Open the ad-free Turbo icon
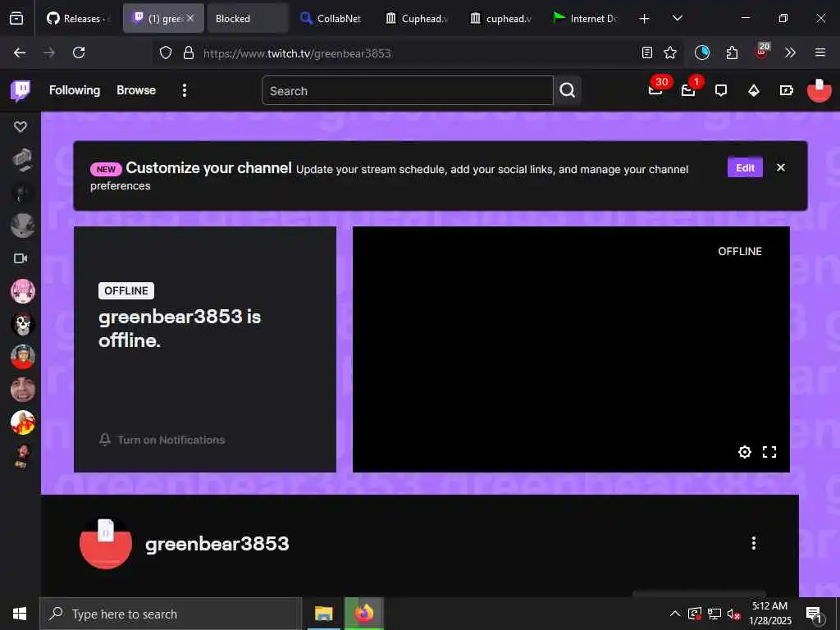The width and height of the screenshot is (840, 630). [x=787, y=90]
